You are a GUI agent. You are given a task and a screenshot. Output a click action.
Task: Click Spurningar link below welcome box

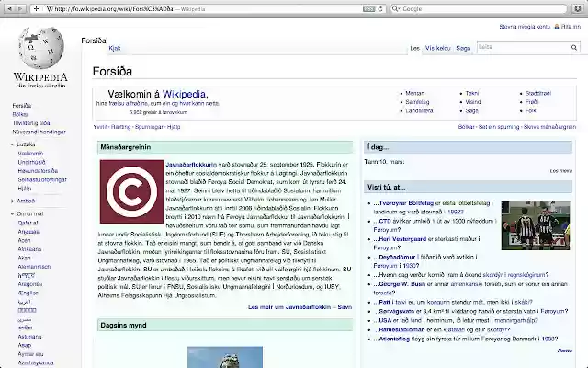pos(149,127)
